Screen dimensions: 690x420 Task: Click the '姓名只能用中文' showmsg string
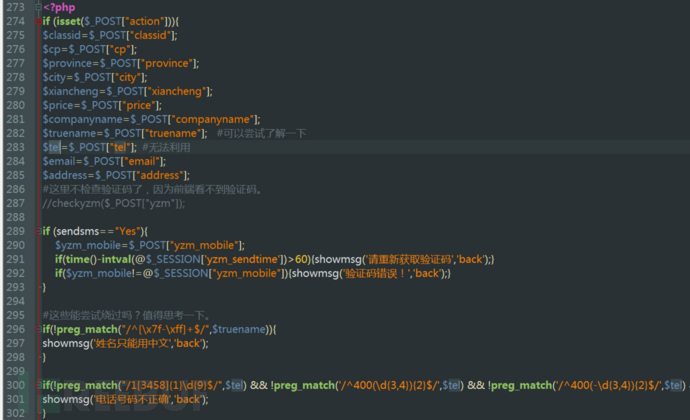pyautogui.click(x=131, y=343)
